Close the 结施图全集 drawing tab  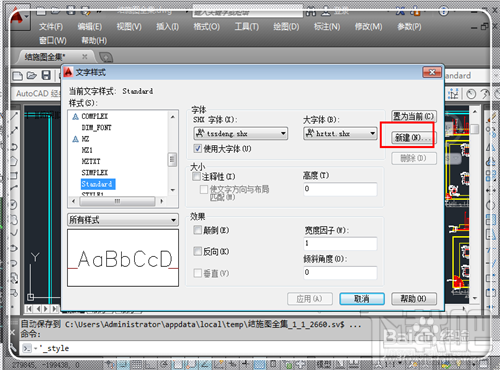(85, 57)
